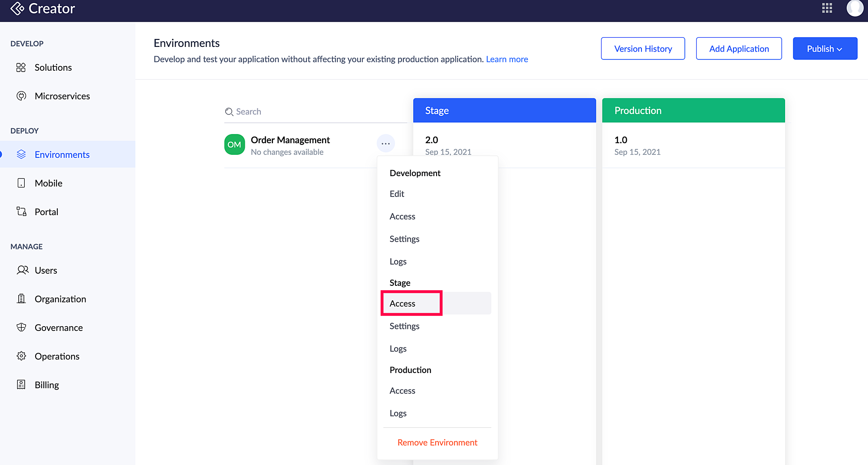Click the Users people icon

tap(23, 270)
